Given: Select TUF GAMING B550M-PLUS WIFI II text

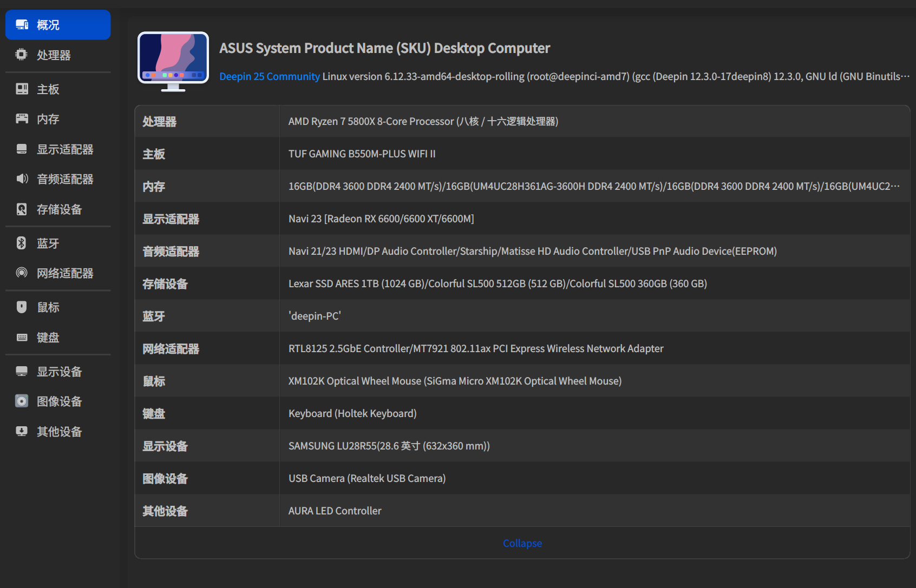Looking at the screenshot, I should pos(362,154).
